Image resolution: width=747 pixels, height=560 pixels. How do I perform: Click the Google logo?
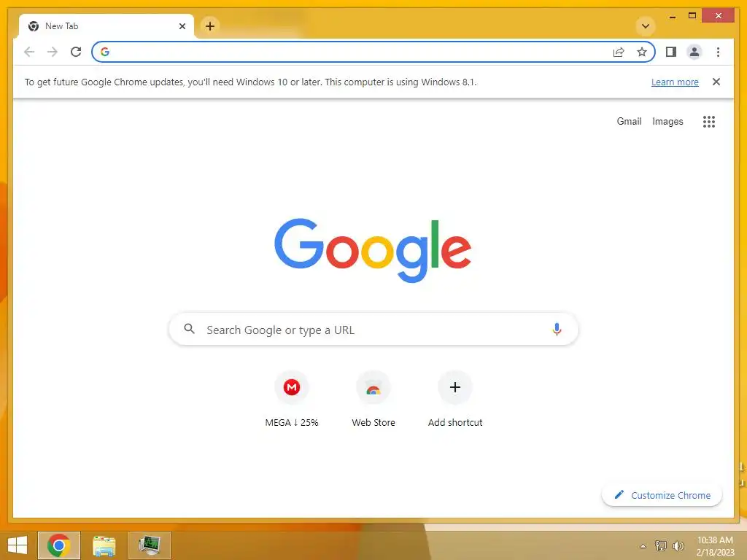[373, 250]
